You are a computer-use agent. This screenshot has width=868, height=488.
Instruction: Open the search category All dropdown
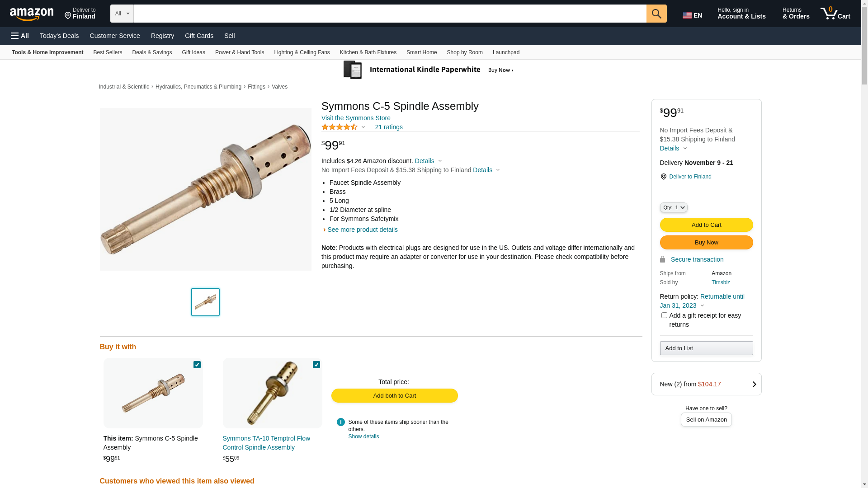(122, 14)
